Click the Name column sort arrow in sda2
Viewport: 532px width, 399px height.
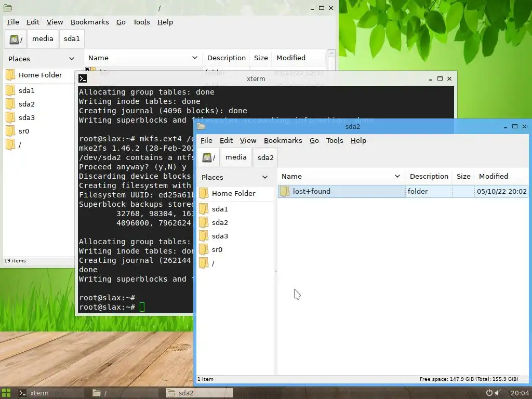(x=397, y=176)
